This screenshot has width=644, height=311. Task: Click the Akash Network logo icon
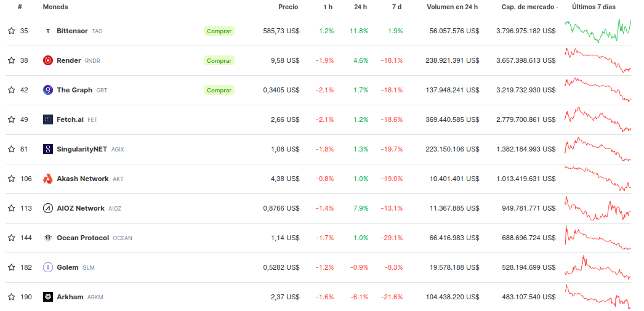click(x=48, y=179)
